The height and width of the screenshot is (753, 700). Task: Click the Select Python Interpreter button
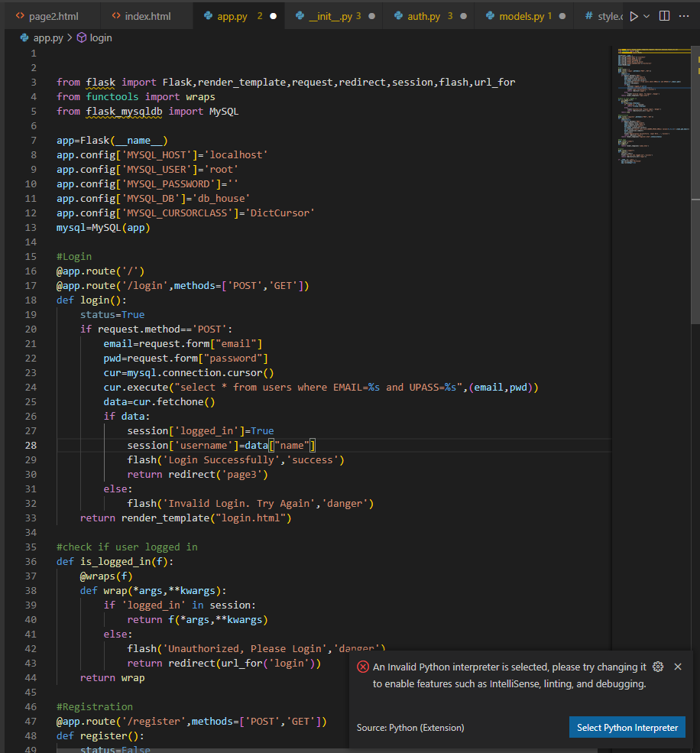point(627,727)
